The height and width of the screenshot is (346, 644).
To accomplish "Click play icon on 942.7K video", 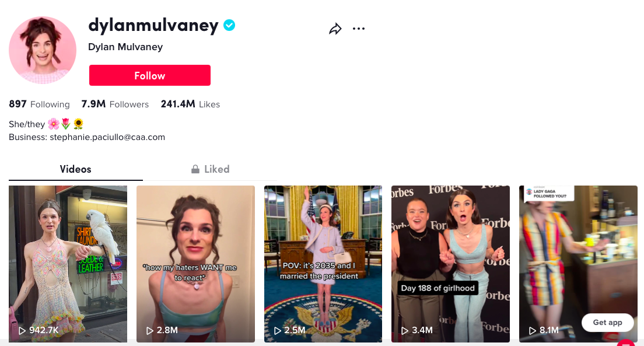I will (22, 330).
